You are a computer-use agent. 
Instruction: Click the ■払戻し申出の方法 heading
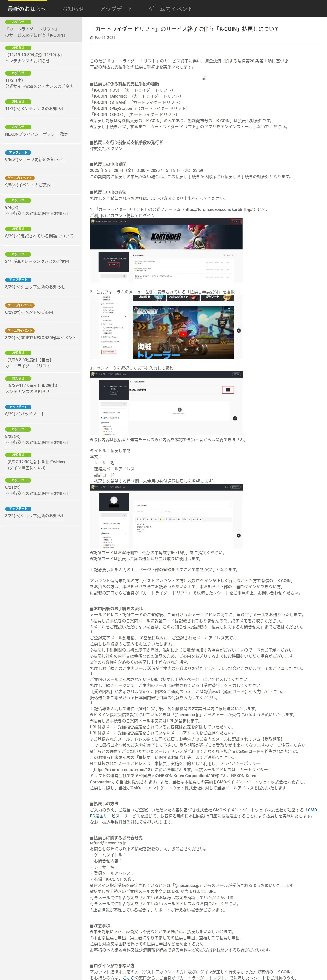(x=108, y=193)
